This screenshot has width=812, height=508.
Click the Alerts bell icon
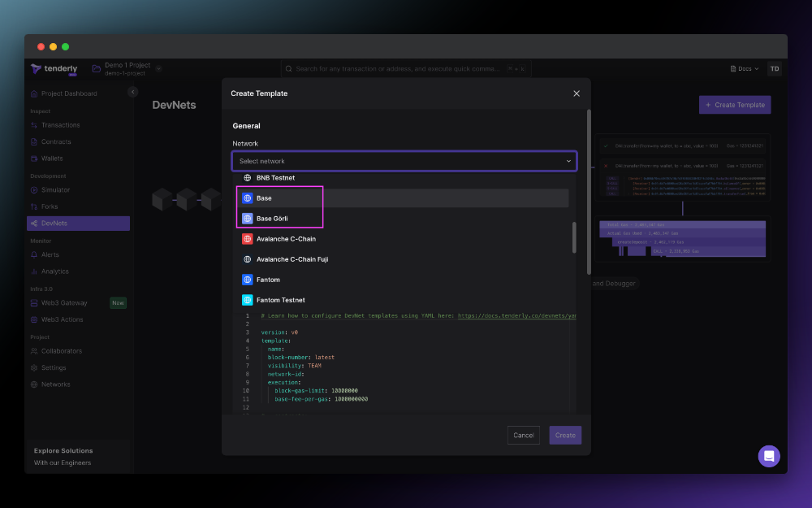click(x=34, y=254)
